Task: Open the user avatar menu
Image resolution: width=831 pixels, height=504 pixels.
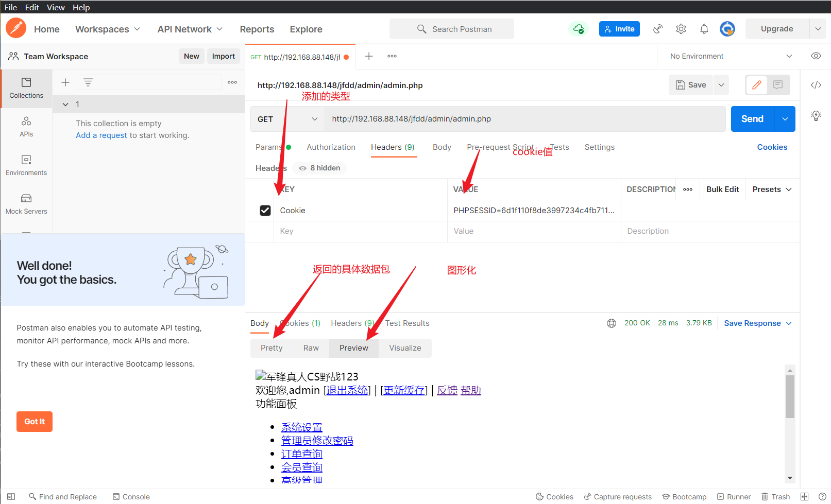Action: click(x=727, y=29)
